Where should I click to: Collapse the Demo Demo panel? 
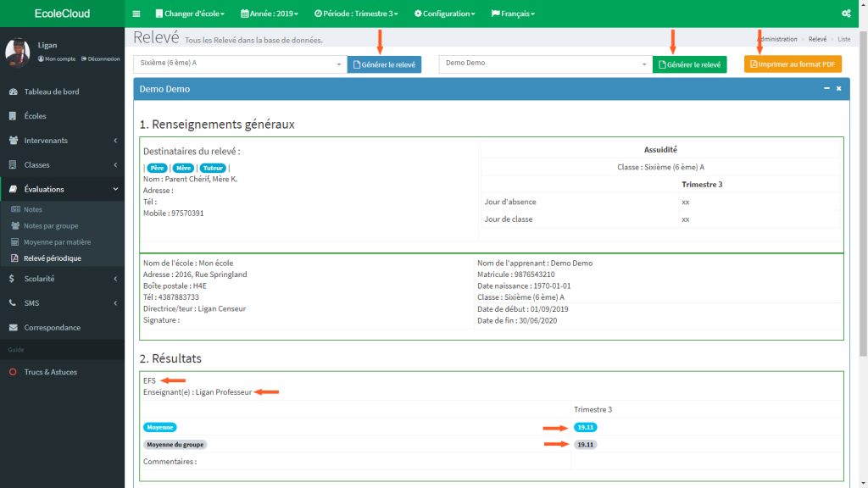(826, 88)
